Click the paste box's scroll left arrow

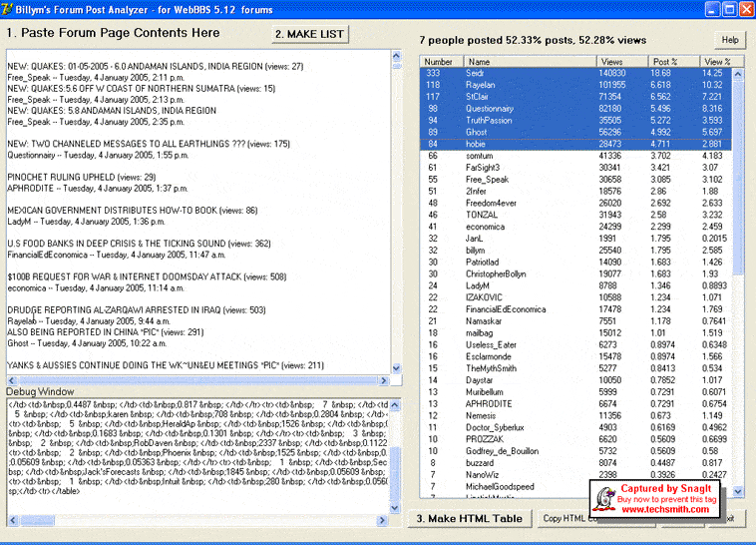[x=13, y=380]
